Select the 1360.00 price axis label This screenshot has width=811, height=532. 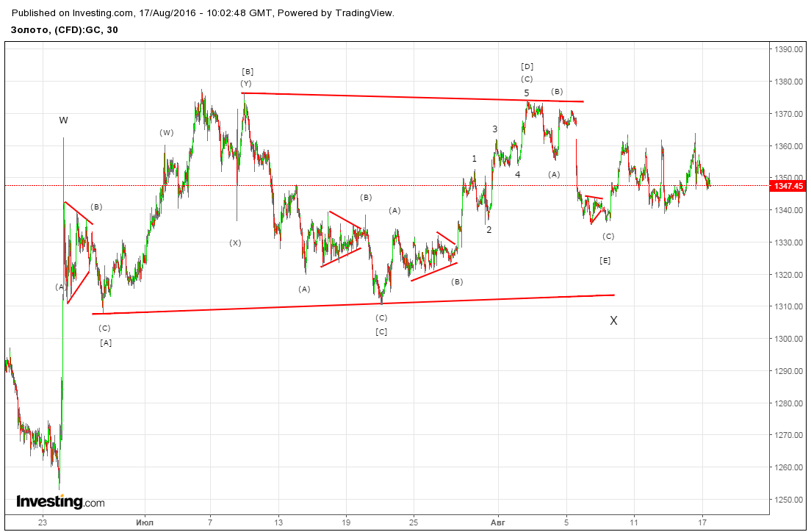pyautogui.click(x=789, y=146)
